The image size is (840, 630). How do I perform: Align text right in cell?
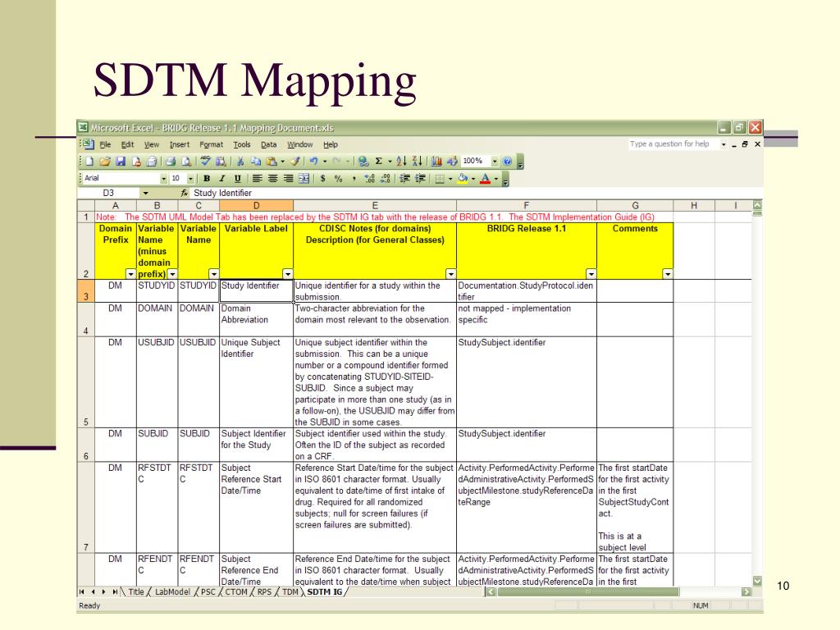click(288, 178)
